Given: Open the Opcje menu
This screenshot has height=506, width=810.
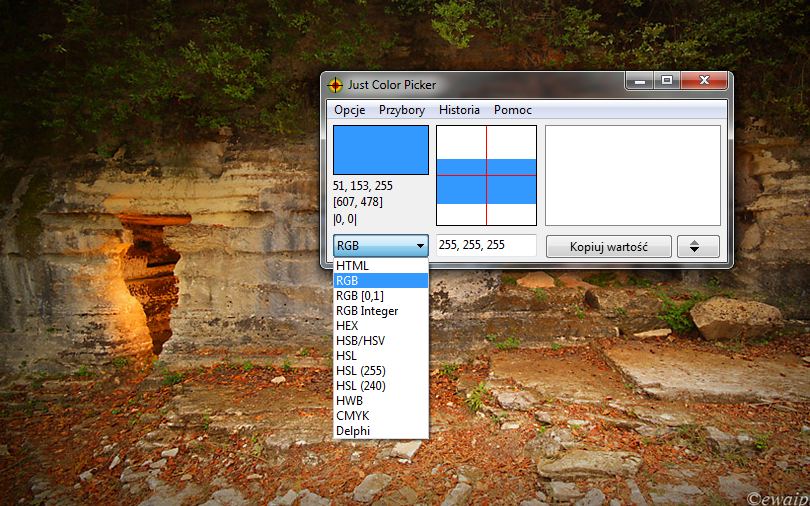Looking at the screenshot, I should pyautogui.click(x=350, y=110).
